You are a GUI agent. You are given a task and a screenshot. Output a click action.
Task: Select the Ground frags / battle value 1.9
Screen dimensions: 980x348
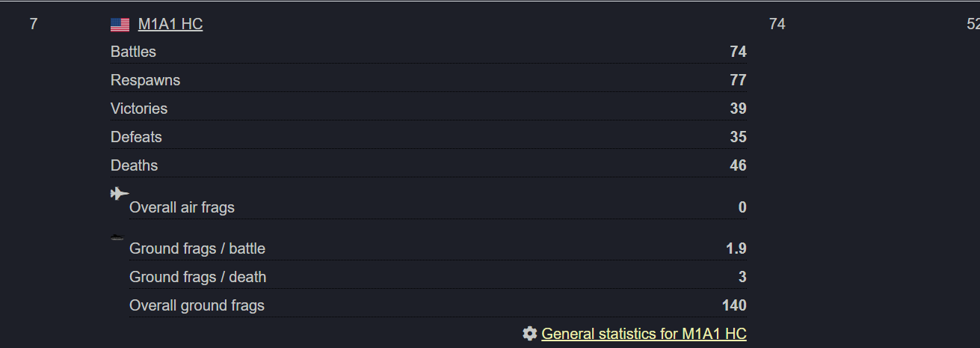coord(736,248)
